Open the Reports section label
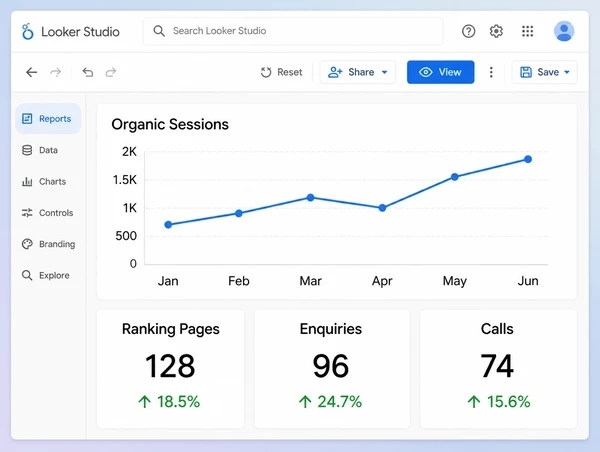Image resolution: width=600 pixels, height=452 pixels. point(55,119)
